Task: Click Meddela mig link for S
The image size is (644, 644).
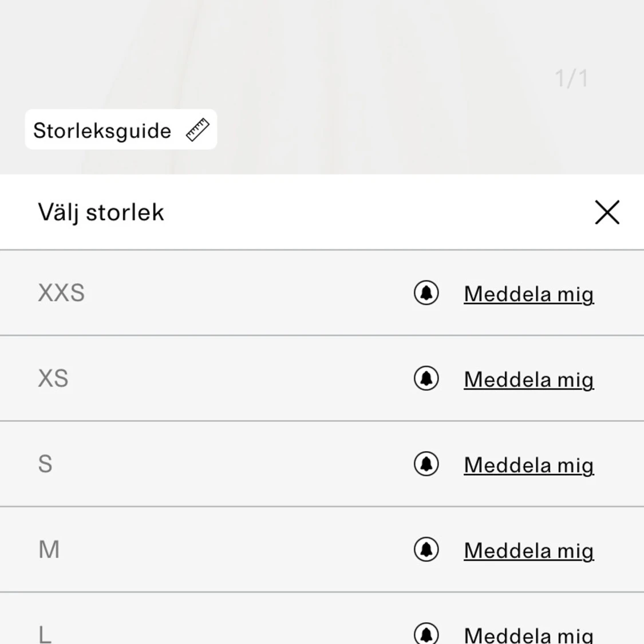Action: pos(528,465)
